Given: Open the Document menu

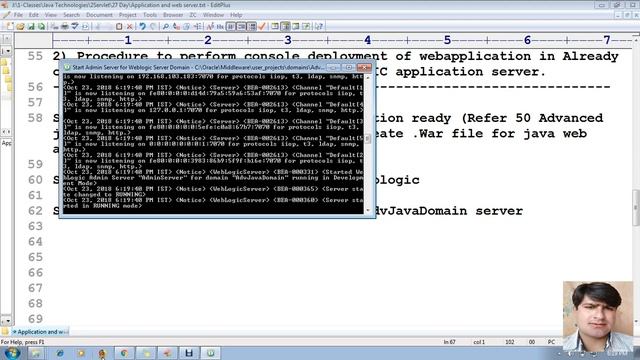Looking at the screenshot, I should 99,15.
